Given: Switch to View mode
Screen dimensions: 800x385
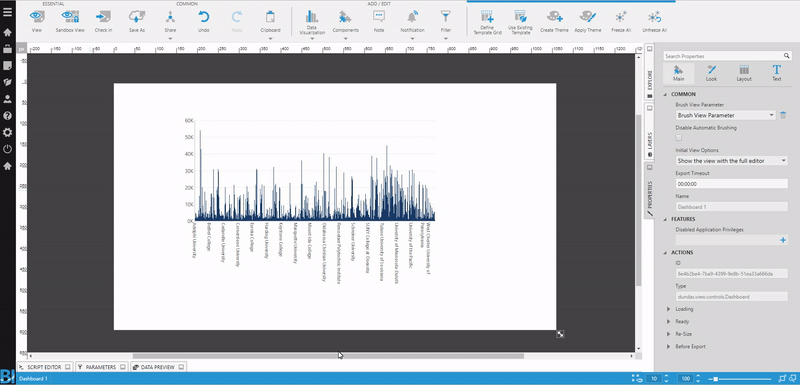Looking at the screenshot, I should 37,21.
